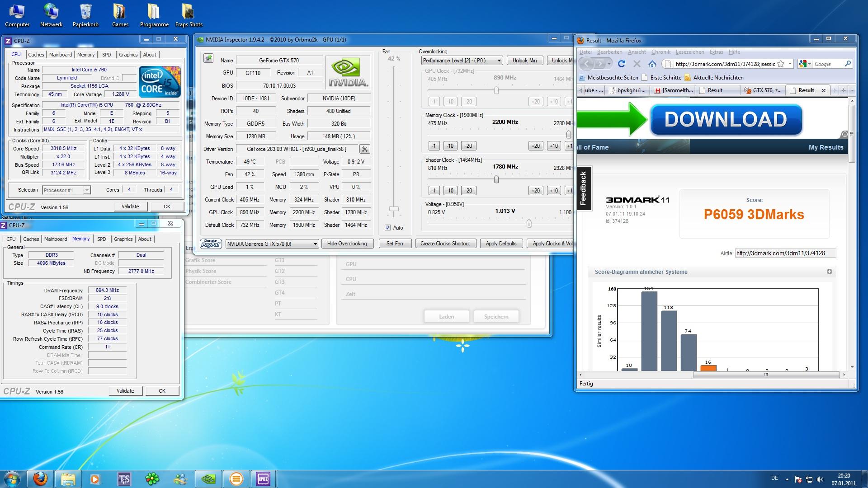Click +20 under Memory Clock
This screenshot has width=868, height=488.
click(535, 146)
